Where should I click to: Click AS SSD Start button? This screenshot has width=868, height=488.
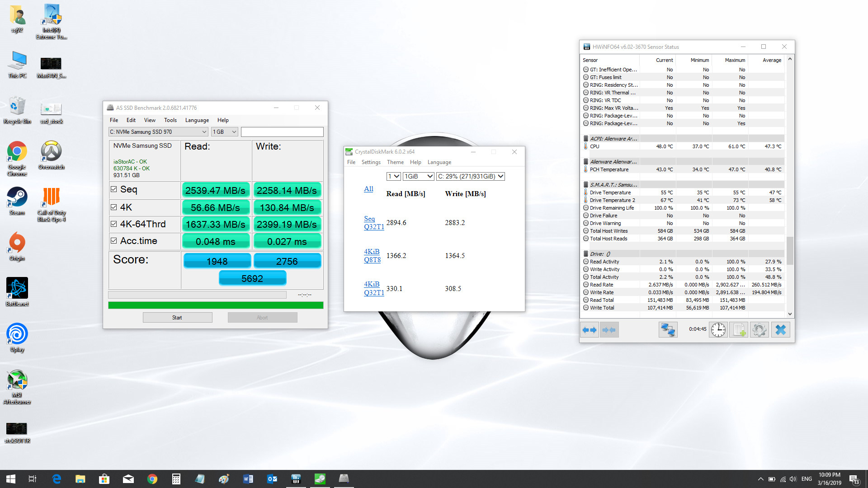click(x=177, y=318)
